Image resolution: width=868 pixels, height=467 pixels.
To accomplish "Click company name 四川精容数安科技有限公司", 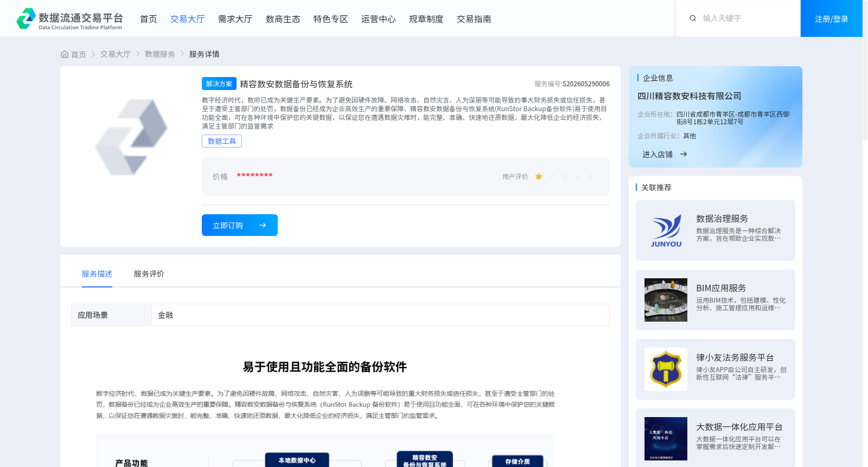I will (x=689, y=96).
